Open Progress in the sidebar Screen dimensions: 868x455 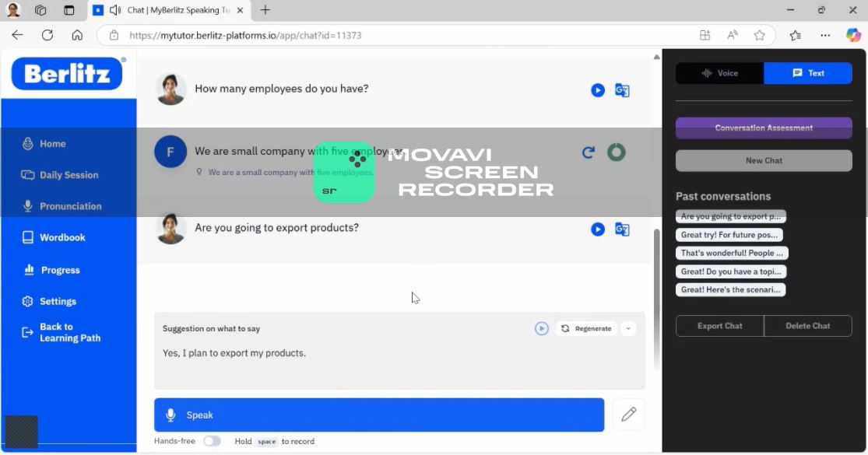pyautogui.click(x=52, y=270)
